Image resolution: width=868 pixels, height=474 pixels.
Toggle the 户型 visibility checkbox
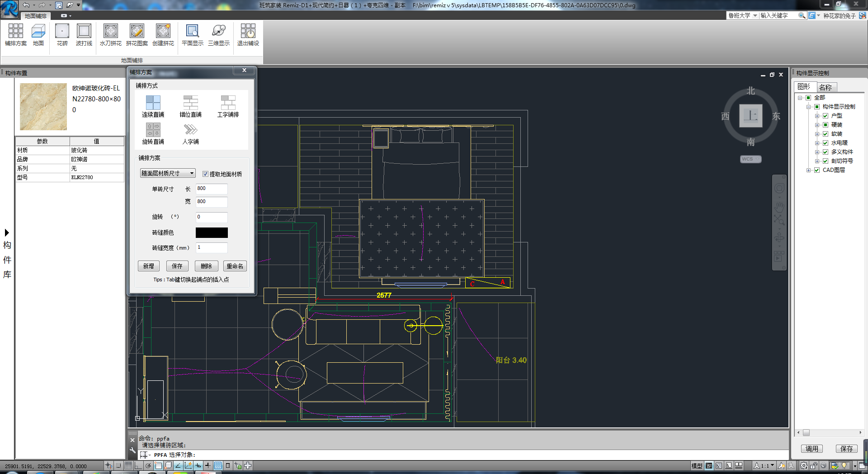826,116
